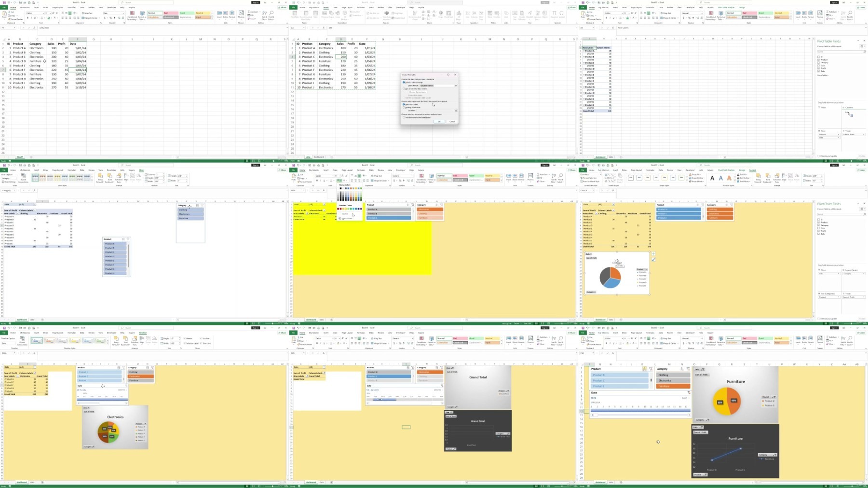
Task: Choose the 'Use an external data source' option
Action: point(404,89)
